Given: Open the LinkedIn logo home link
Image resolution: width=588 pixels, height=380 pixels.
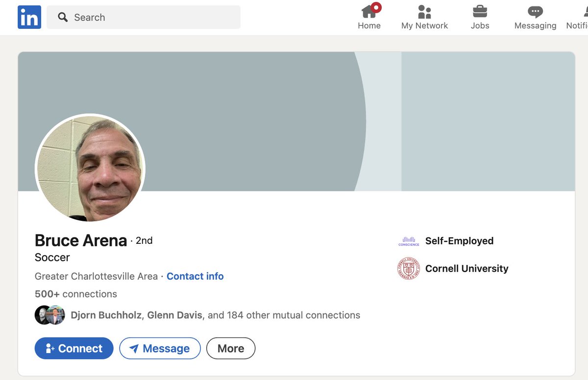Looking at the screenshot, I should point(29,17).
